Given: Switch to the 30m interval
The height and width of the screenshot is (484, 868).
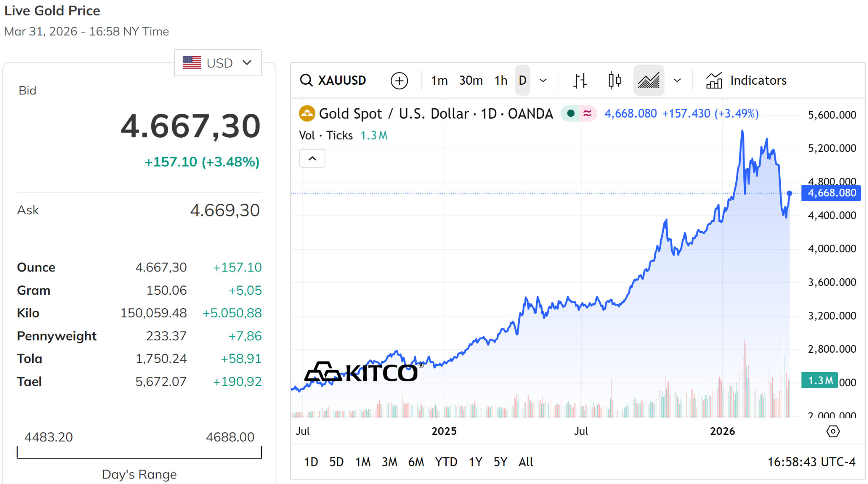Looking at the screenshot, I should (471, 80).
